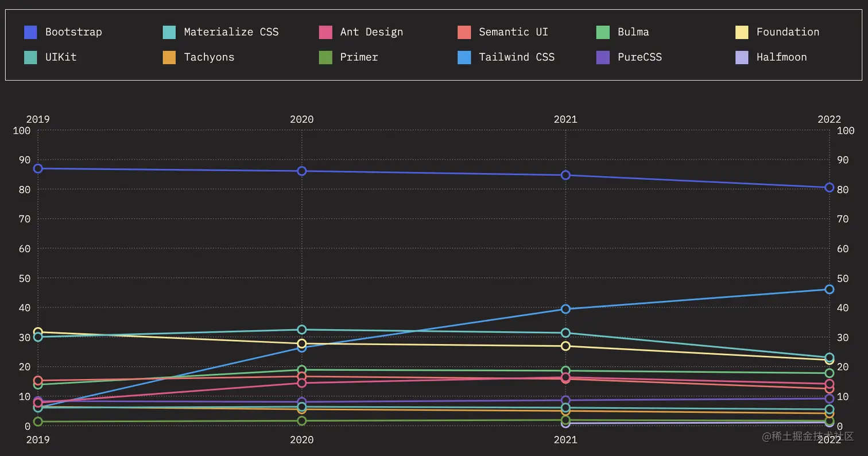Click the Bootstrap blue legend swatch
This screenshot has height=456, width=868.
(x=30, y=32)
